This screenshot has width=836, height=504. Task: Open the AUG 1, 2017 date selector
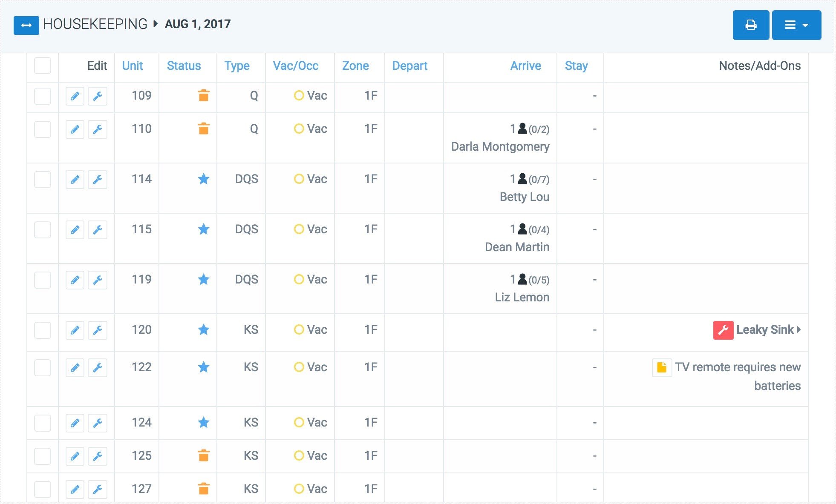pyautogui.click(x=198, y=24)
